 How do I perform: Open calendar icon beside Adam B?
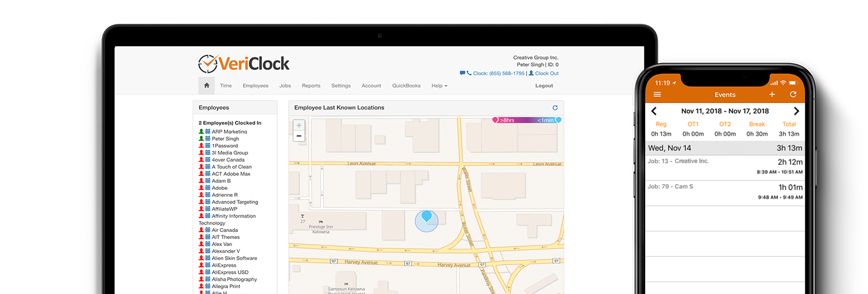(x=208, y=181)
